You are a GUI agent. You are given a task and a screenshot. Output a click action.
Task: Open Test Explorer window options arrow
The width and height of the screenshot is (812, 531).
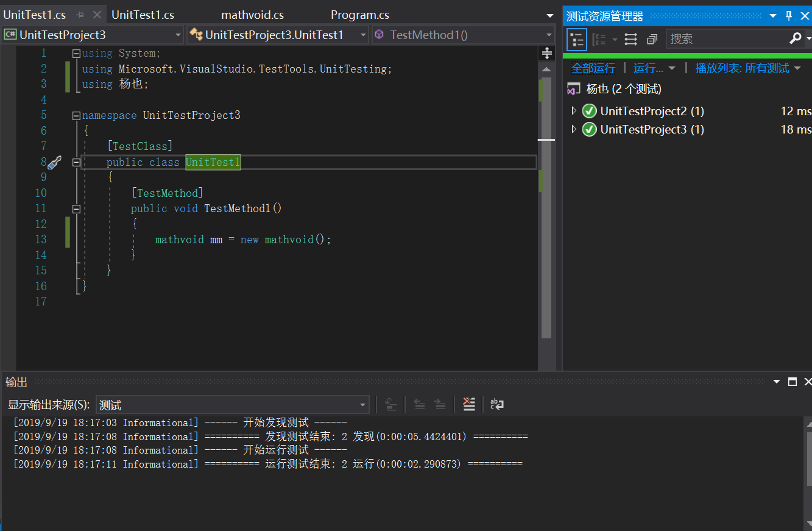pos(772,16)
